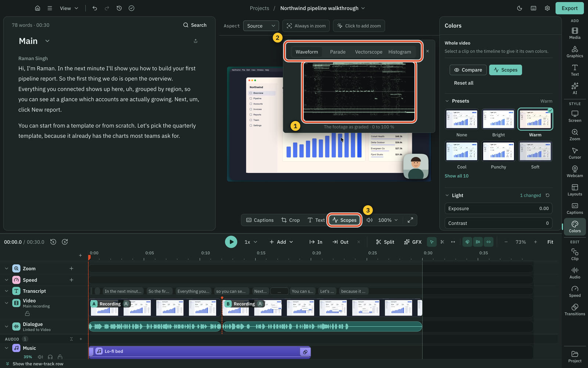Toggle the Video track lock

[x=27, y=314]
